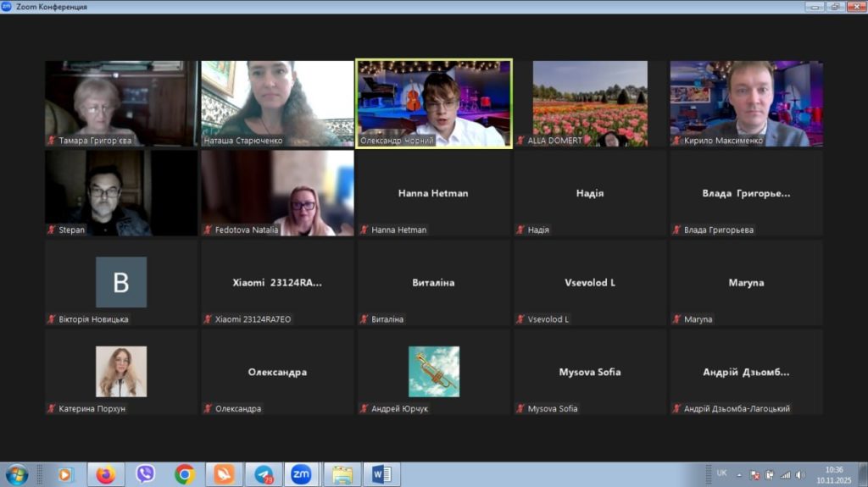Click Наташа Старюченко's video tile
Screen dimensions: 868x487
coord(277,103)
